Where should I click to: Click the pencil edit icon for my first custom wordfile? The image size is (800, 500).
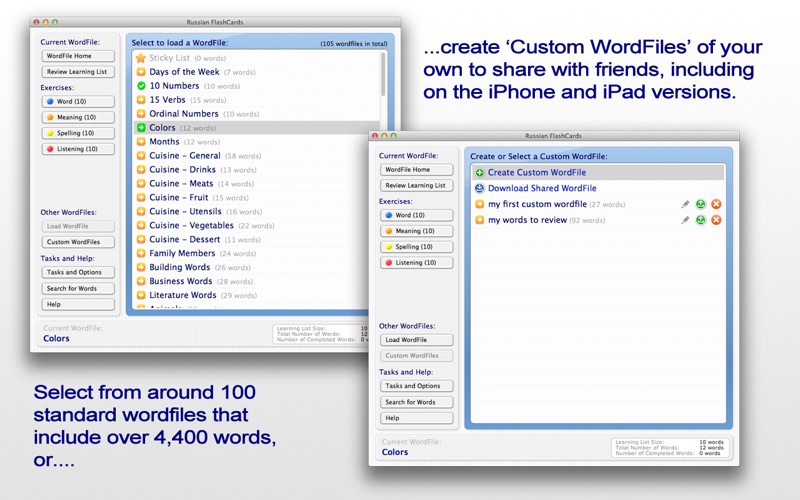(x=685, y=204)
